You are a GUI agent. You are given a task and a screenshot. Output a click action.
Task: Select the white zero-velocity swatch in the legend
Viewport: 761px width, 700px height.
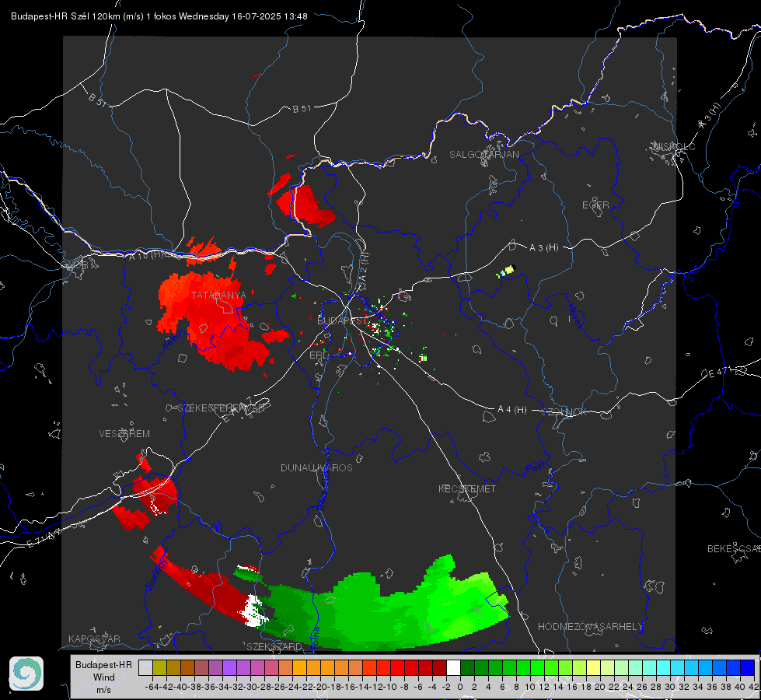(x=453, y=668)
